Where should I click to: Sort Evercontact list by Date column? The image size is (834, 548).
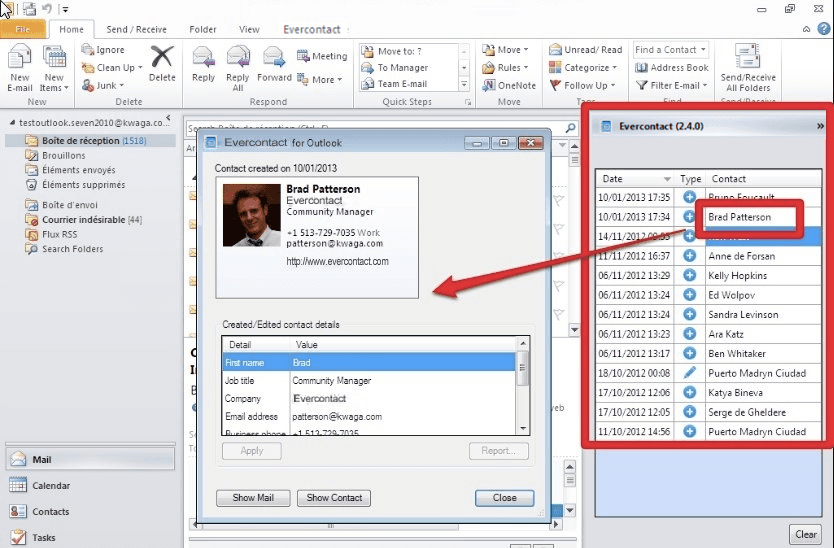point(634,179)
